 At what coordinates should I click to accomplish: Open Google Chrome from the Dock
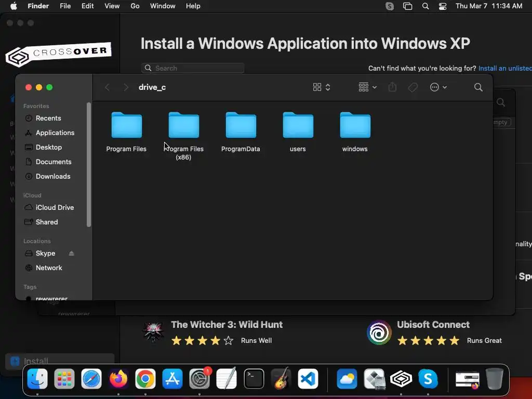(x=145, y=379)
